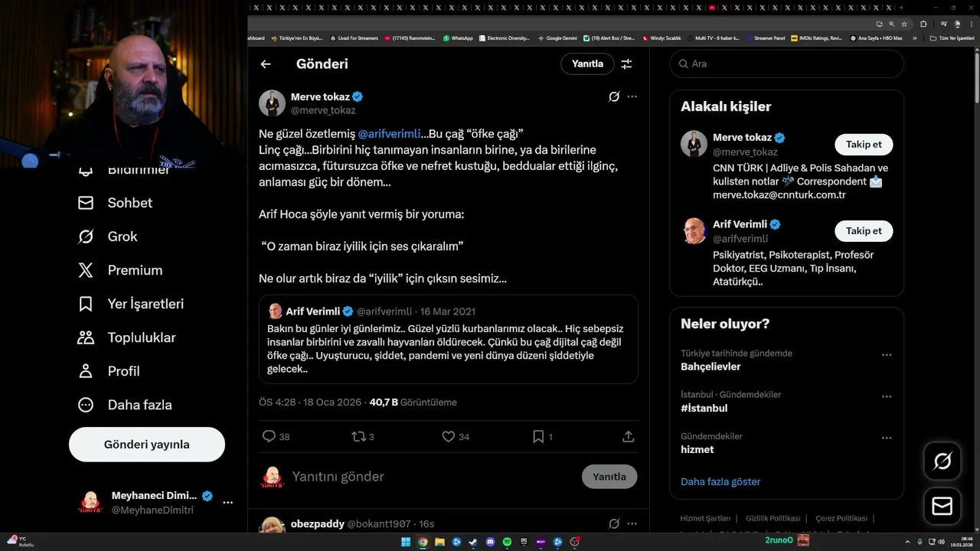This screenshot has height=551, width=980.
Task: Click the reply icon showing 38
Action: click(269, 436)
